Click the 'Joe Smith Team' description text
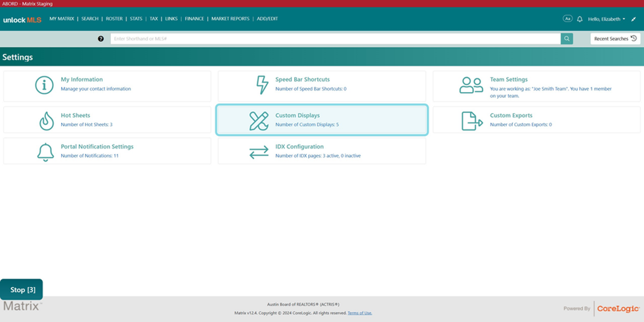644x322 pixels. pos(551,92)
